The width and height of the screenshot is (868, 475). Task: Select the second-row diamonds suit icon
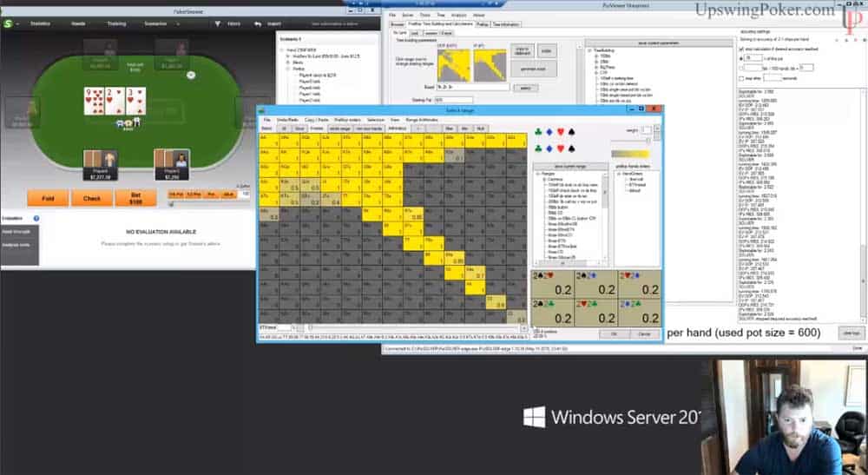click(549, 148)
